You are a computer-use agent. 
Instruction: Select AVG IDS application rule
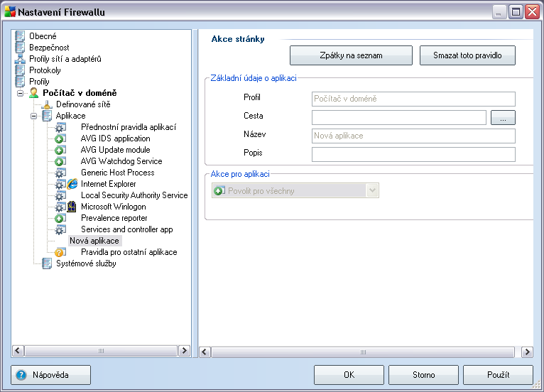coord(116,138)
